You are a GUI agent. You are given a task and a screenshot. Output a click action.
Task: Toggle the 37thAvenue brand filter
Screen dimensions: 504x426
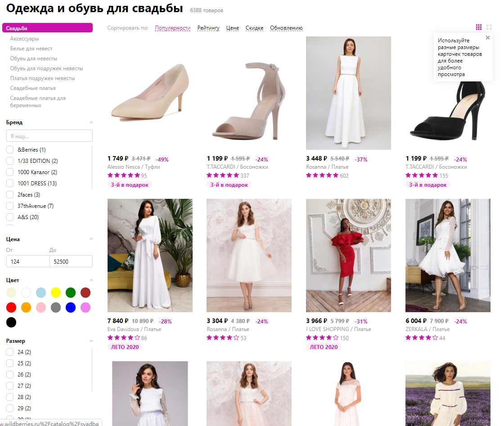point(10,206)
